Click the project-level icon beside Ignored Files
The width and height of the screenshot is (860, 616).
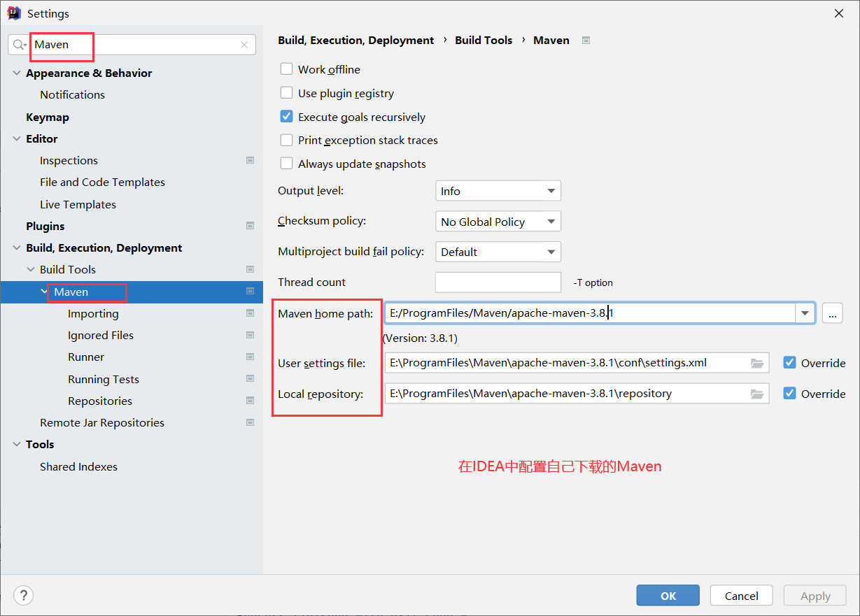250,335
